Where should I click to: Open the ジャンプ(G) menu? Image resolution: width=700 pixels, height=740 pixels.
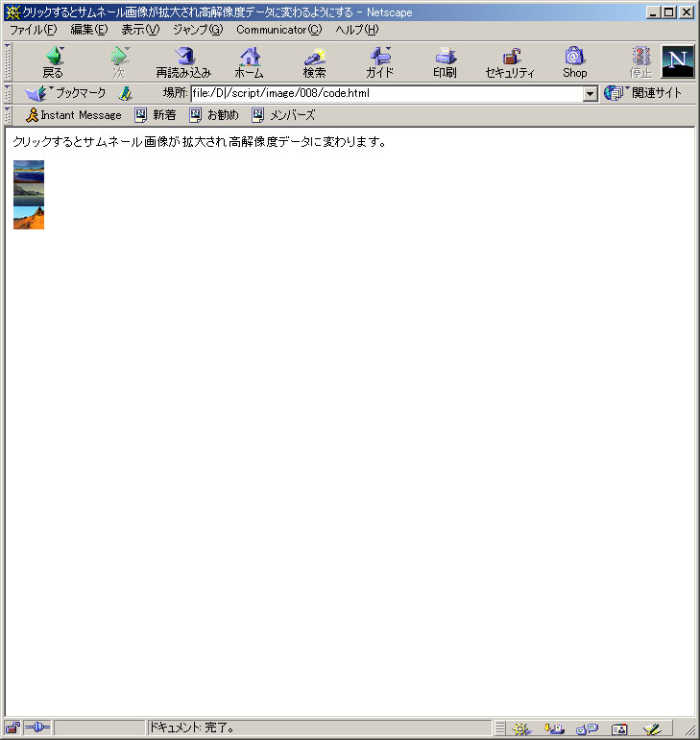click(197, 30)
